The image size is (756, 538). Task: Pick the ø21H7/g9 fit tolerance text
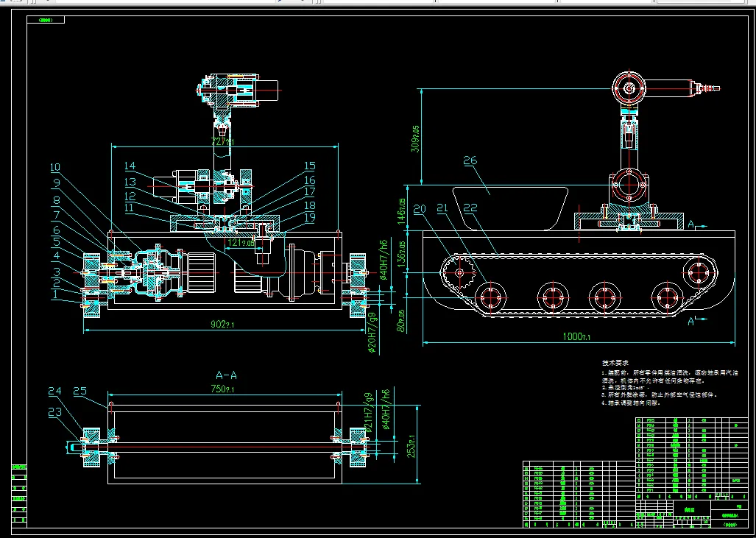370,413
